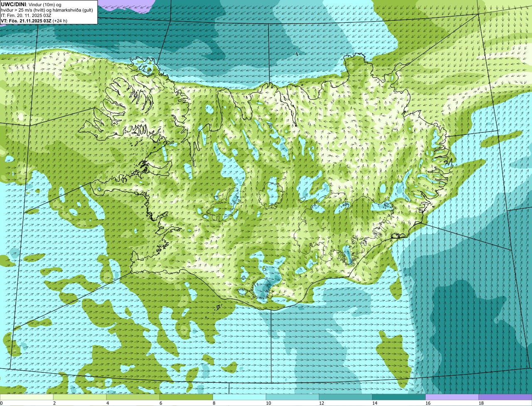Click the legend scale label "4"
Screen dimensions: 532x406
coord(108,403)
